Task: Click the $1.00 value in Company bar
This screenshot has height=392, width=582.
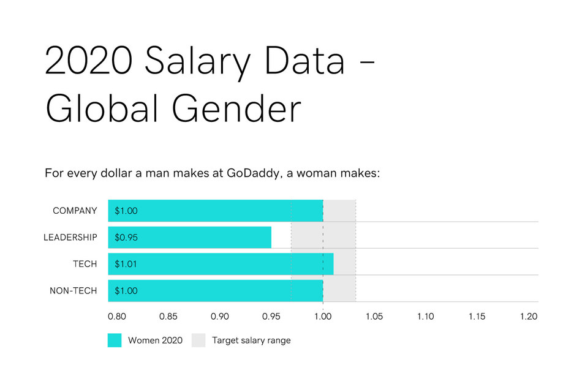Action: (126, 211)
